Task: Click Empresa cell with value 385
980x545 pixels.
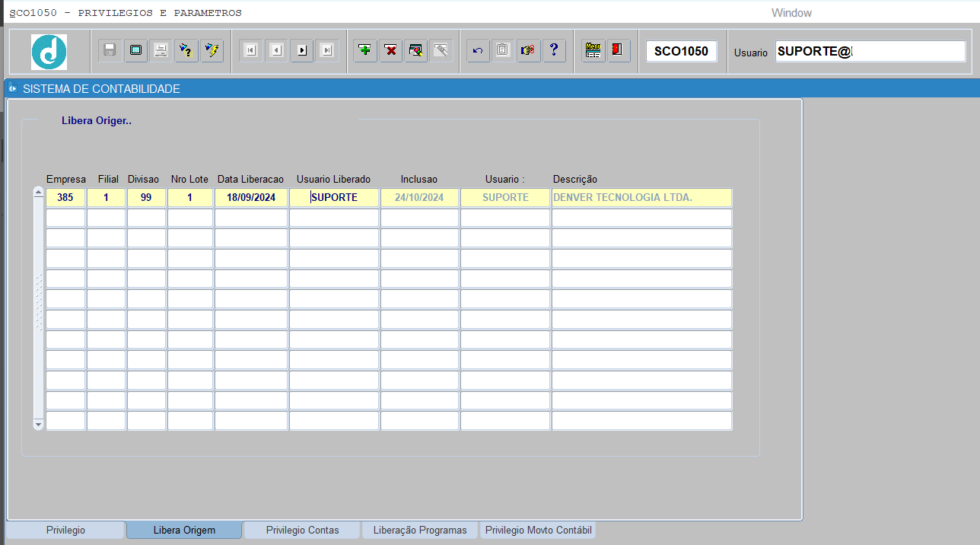Action: pyautogui.click(x=65, y=198)
